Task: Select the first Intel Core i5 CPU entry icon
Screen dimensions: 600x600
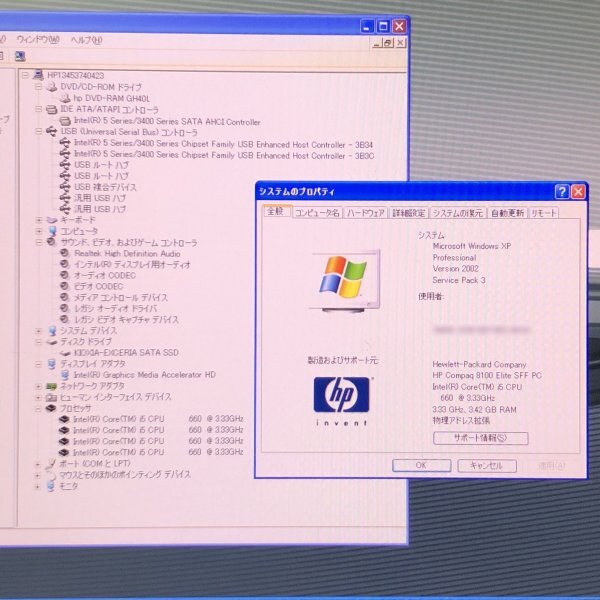Action: pyautogui.click(x=65, y=418)
